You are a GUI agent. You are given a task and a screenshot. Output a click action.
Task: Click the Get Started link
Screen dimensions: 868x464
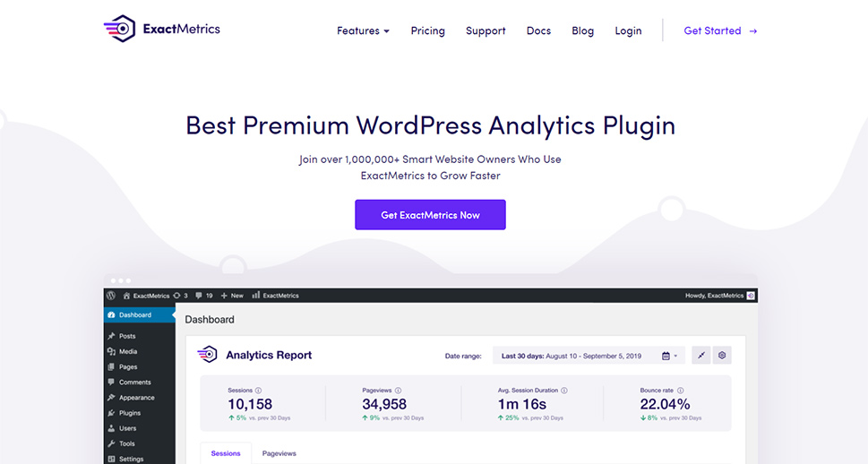tap(720, 31)
